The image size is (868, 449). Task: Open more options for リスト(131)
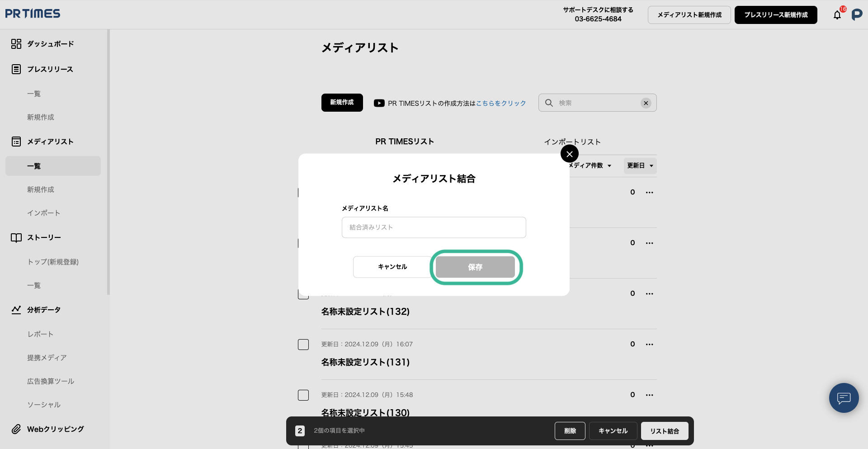(x=650, y=345)
